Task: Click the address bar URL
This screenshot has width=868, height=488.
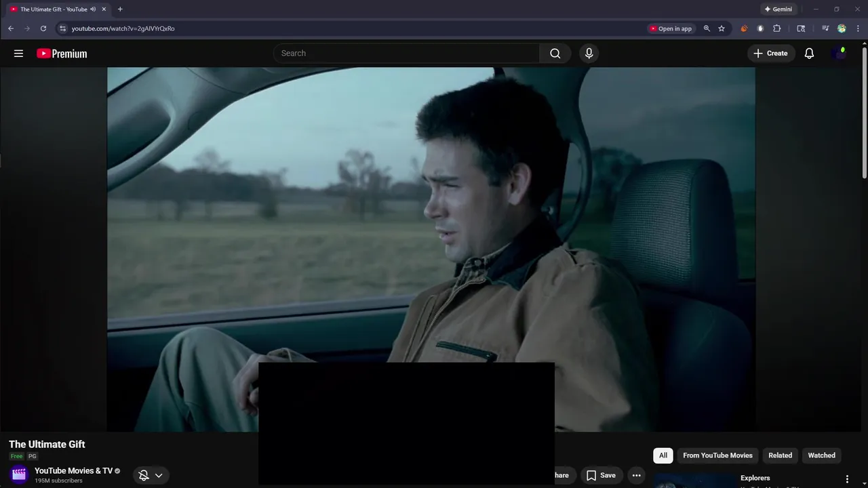Action: (x=123, y=28)
